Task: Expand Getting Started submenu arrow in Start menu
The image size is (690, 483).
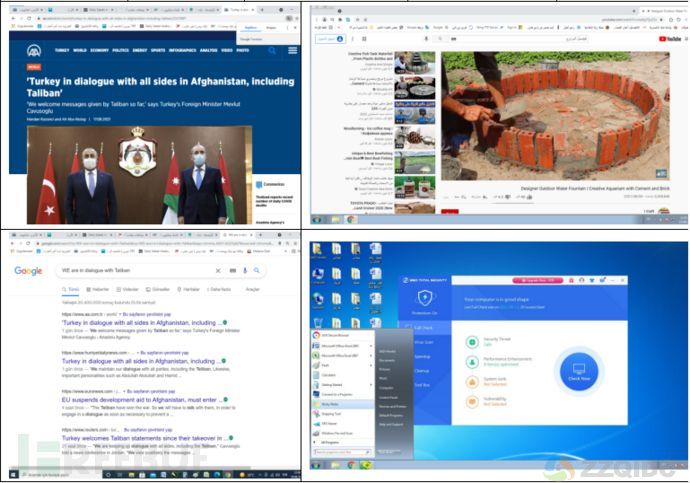Action: pos(371,385)
